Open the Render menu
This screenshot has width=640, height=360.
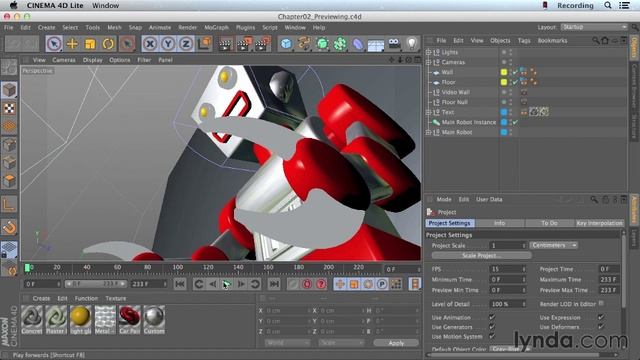(x=187, y=27)
